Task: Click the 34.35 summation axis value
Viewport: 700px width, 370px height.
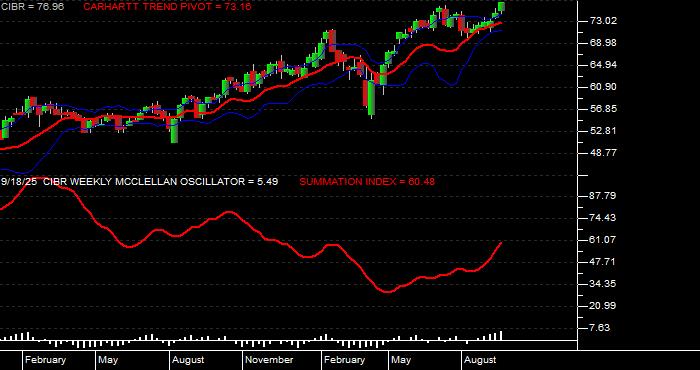Action: click(603, 284)
